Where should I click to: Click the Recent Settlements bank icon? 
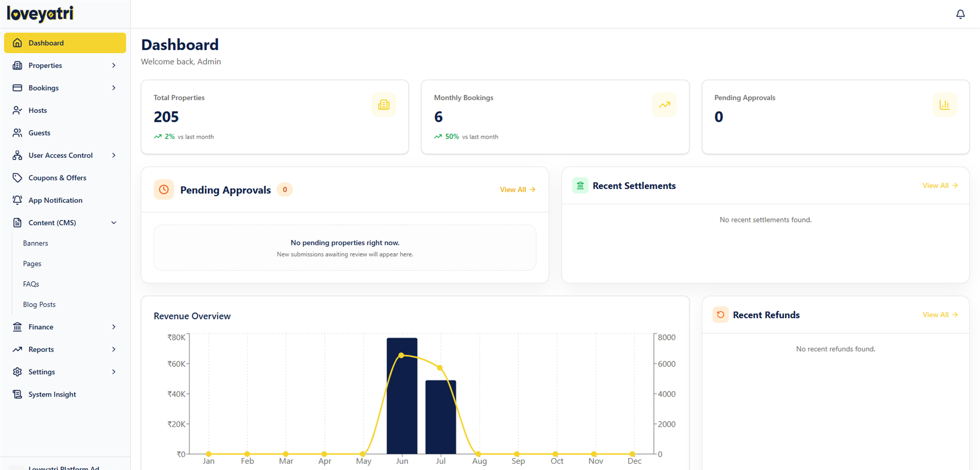point(580,185)
